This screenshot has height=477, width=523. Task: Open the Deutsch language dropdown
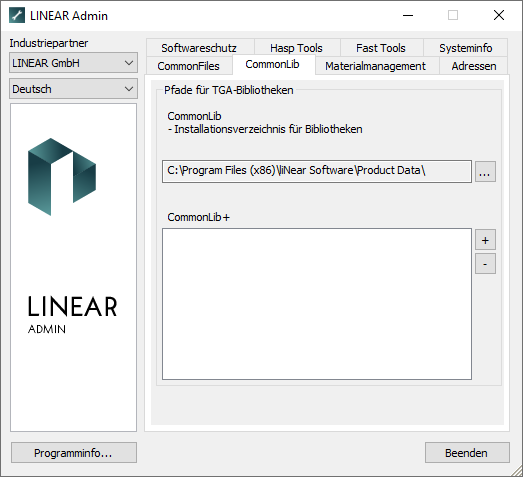pyautogui.click(x=73, y=89)
